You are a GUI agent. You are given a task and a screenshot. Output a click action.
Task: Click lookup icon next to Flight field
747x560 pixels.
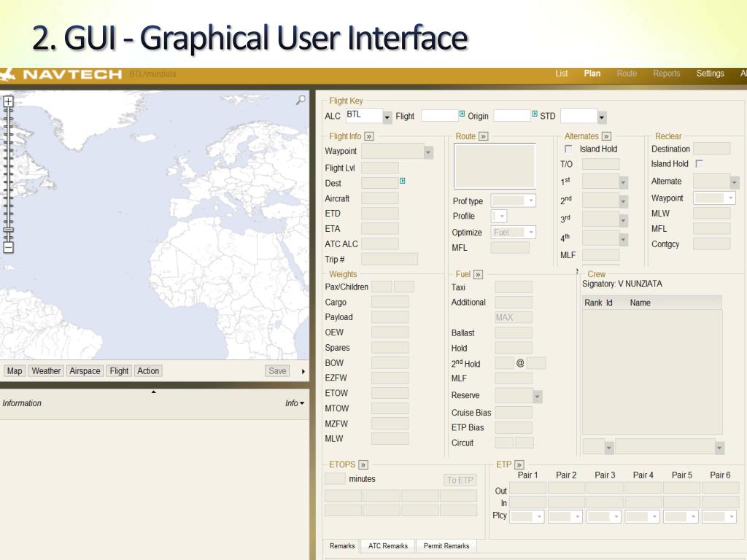point(462,114)
